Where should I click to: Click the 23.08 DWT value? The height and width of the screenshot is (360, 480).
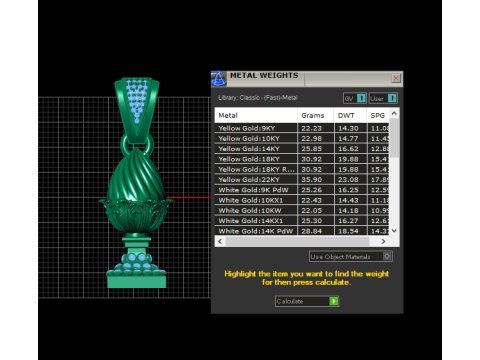(348, 180)
